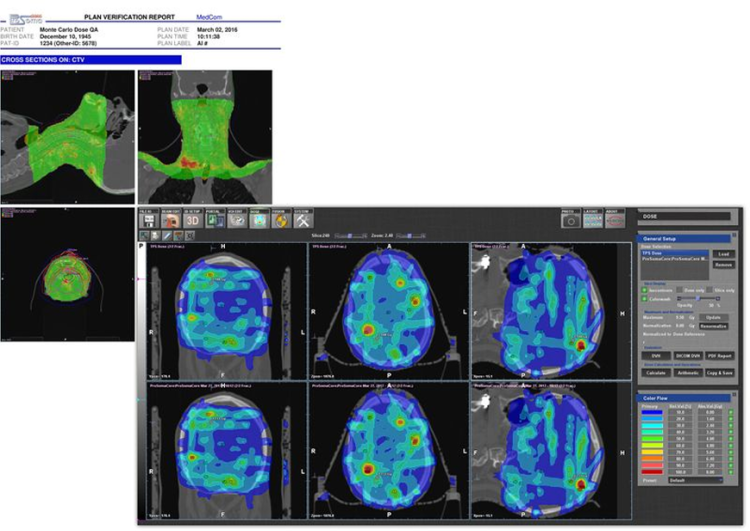
Task: Click the Calculate button
Action: tap(656, 373)
